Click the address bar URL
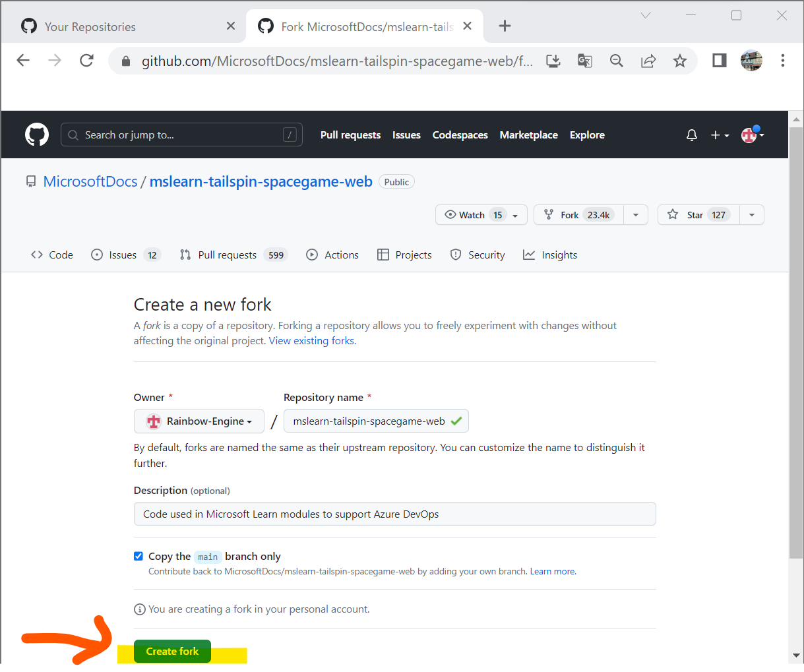Viewport: 804px width, 672px height. tap(337, 61)
